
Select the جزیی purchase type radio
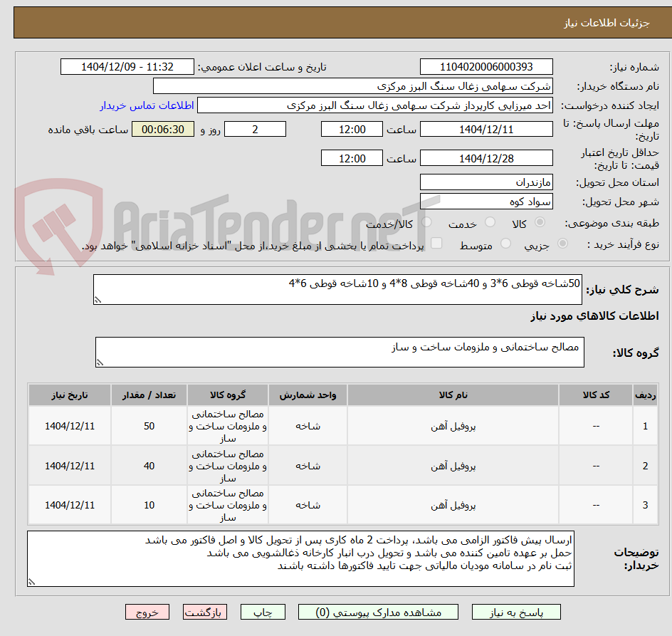pos(562,244)
